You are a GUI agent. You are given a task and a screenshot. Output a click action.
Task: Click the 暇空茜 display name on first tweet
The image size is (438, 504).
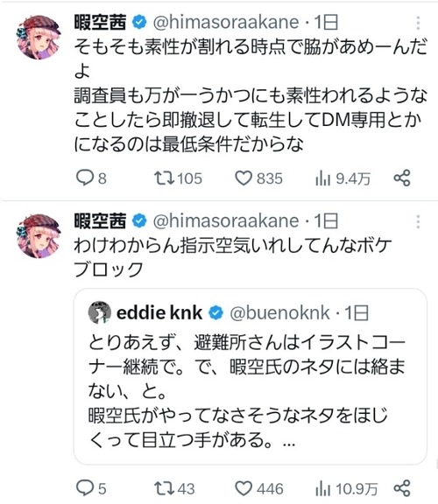(100, 23)
